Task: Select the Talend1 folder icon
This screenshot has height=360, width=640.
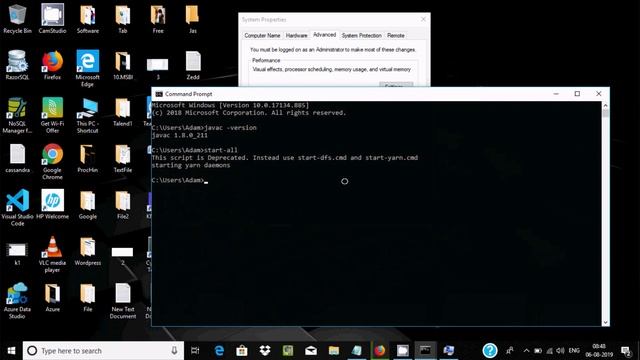Action: pyautogui.click(x=122, y=111)
